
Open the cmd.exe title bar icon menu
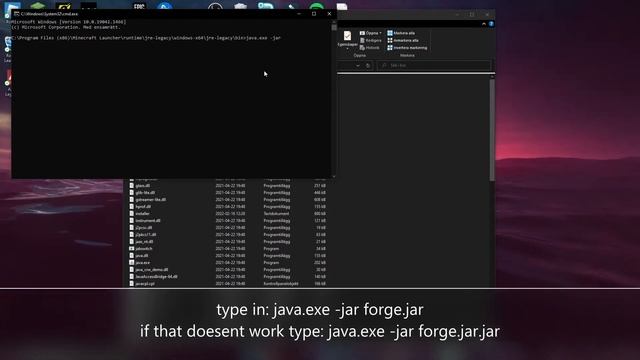pos(16,14)
